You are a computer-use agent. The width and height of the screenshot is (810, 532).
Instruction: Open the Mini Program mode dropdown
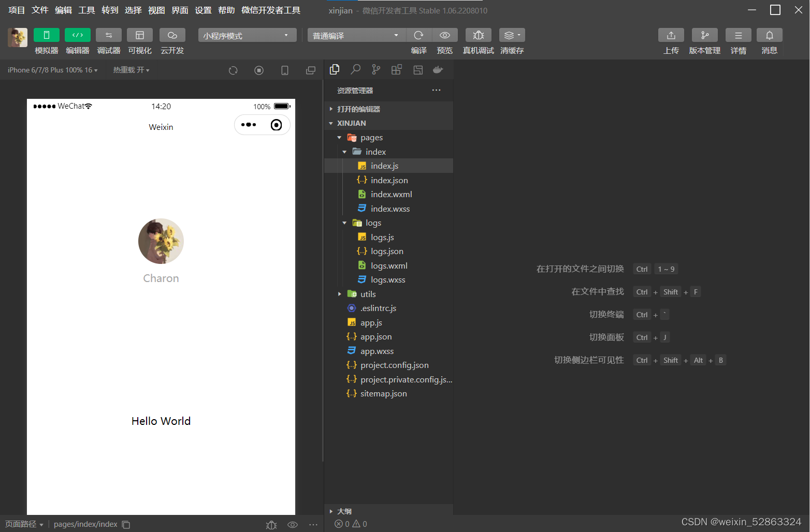247,35
